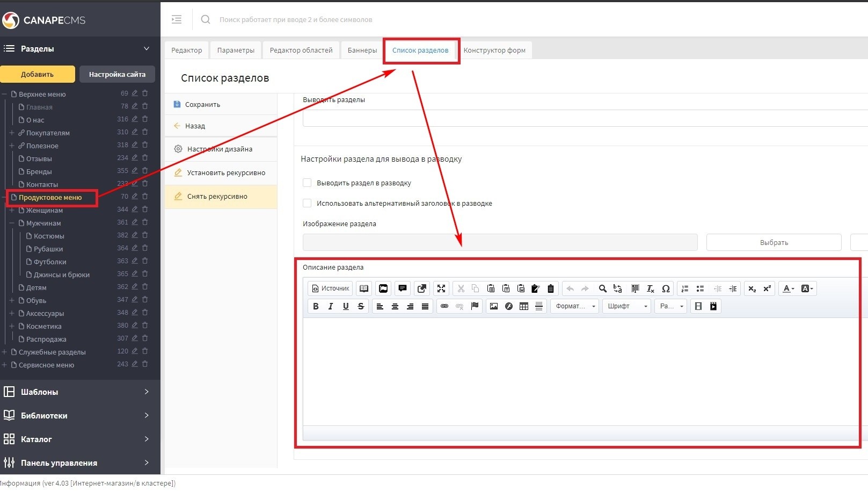Open the Конструктор форм tab
Viewport: 868px width, 491px height.
(x=494, y=50)
